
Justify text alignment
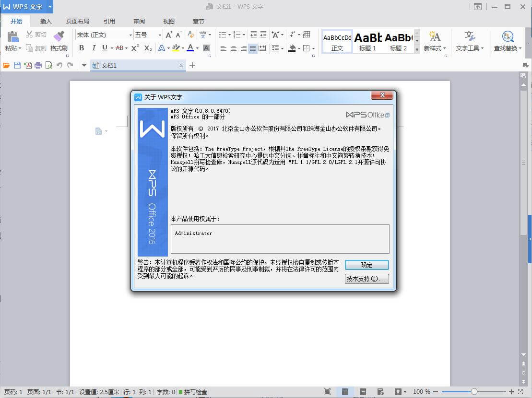253,48
